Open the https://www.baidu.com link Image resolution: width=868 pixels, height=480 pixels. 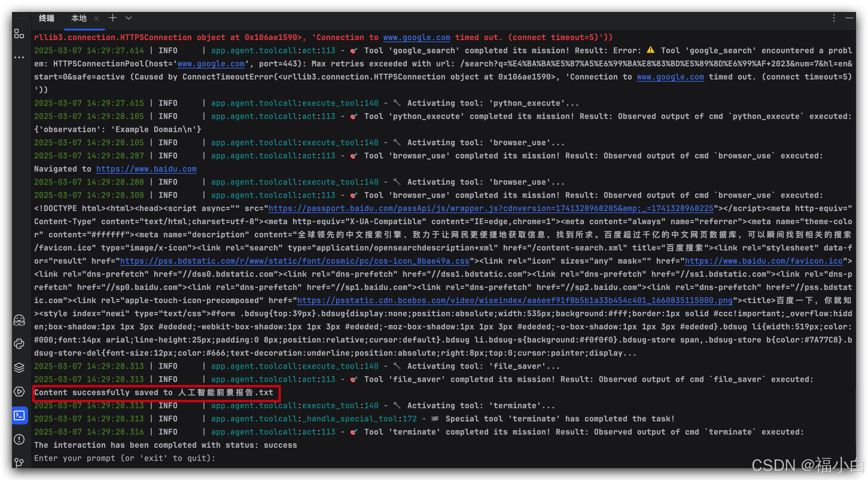pyautogui.click(x=146, y=169)
